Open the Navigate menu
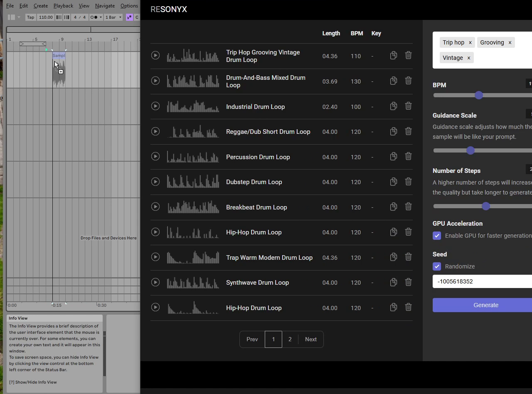This screenshot has width=532, height=394. click(x=105, y=6)
